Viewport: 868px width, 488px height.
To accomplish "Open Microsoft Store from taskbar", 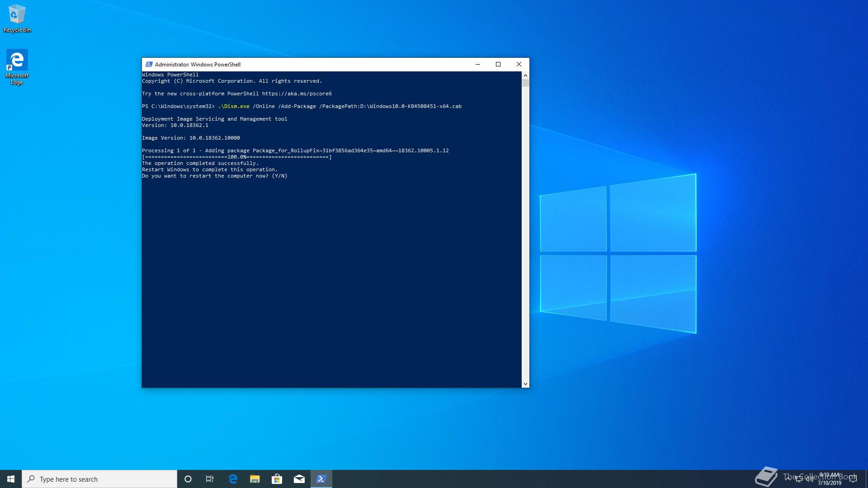I will click(277, 479).
